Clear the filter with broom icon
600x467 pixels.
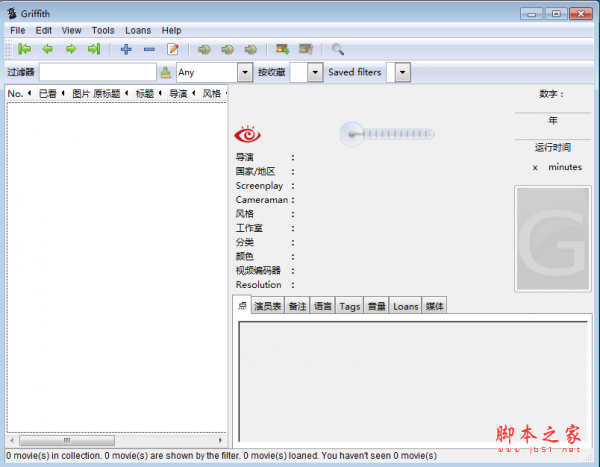166,72
